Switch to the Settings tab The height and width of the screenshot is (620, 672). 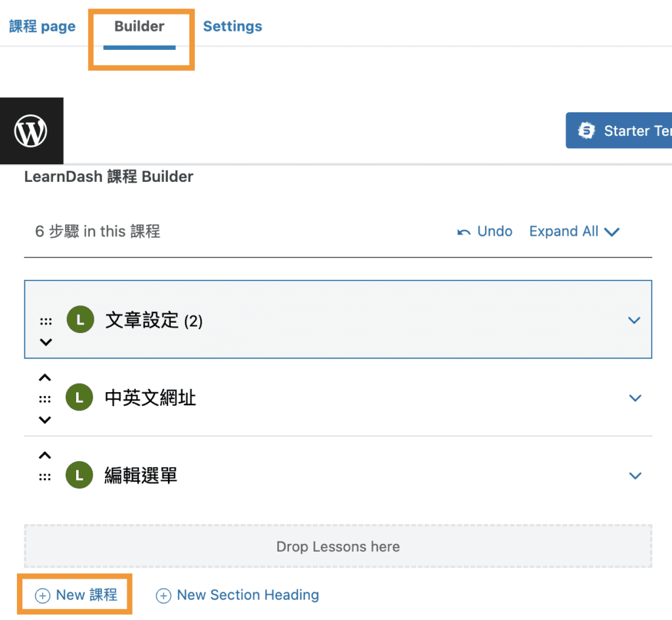pos(232,26)
